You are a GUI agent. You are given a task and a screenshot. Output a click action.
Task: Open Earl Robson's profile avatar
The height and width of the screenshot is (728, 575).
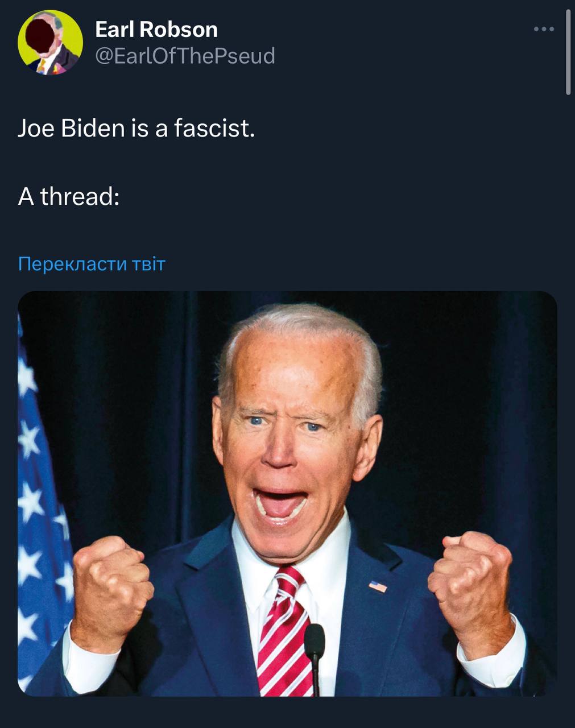pyautogui.click(x=50, y=43)
